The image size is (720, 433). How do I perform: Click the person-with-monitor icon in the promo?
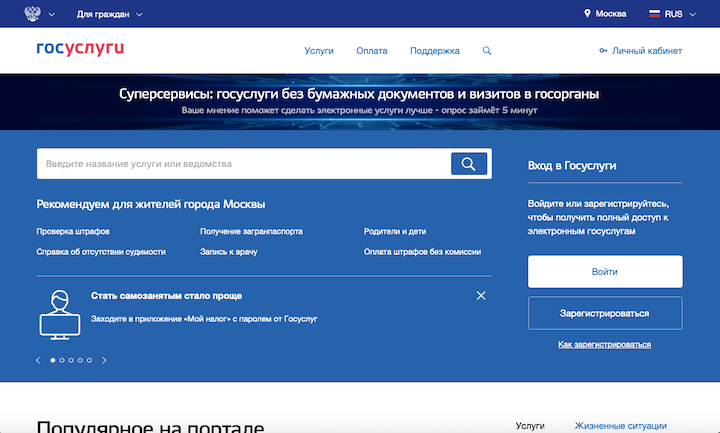point(60,315)
